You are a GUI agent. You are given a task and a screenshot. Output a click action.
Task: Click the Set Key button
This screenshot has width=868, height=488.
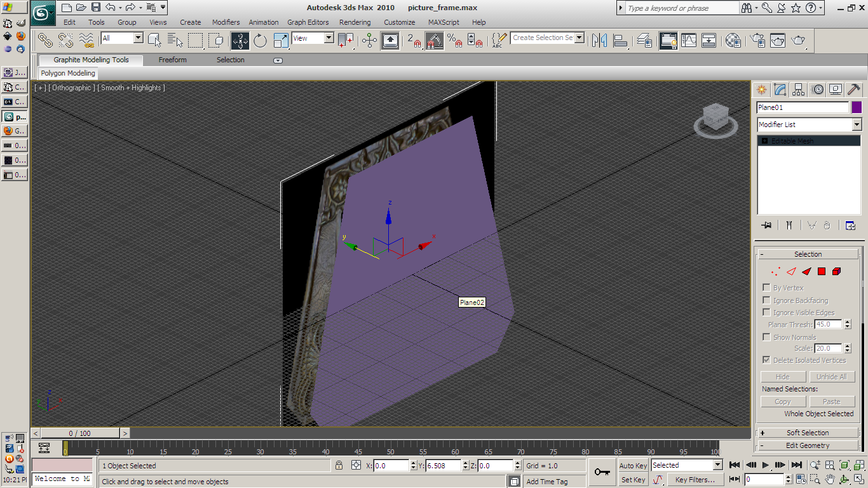pos(633,480)
